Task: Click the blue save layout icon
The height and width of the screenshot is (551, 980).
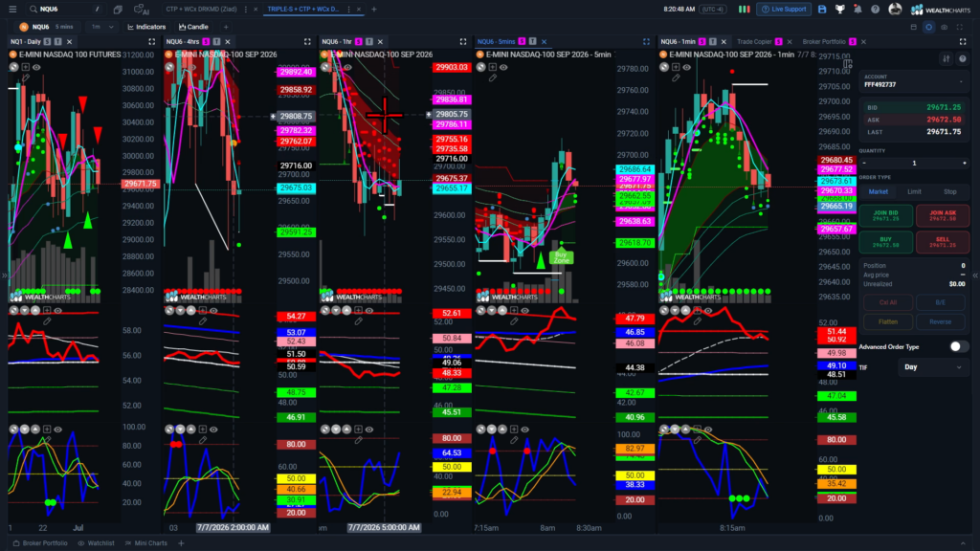Action: 822,10
